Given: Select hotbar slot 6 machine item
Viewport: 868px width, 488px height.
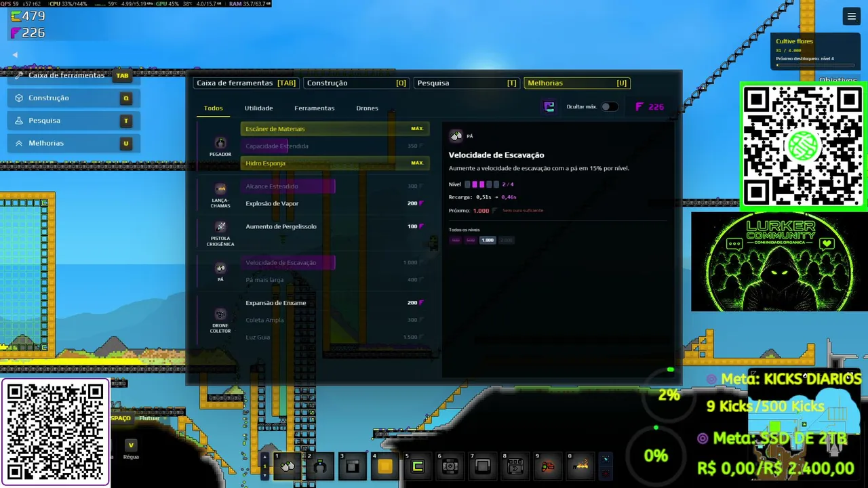Looking at the screenshot, I should [450, 466].
